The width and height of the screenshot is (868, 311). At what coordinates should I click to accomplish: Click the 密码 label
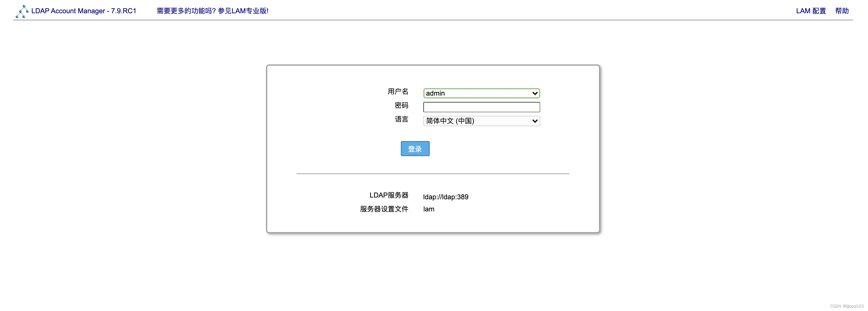pos(401,105)
